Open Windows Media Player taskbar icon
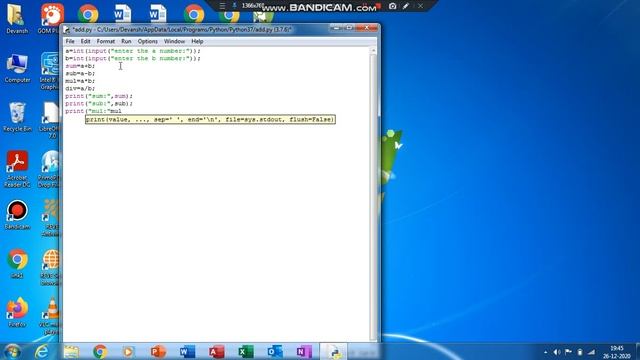Screen dimensions: 640x360 [x=128, y=351]
